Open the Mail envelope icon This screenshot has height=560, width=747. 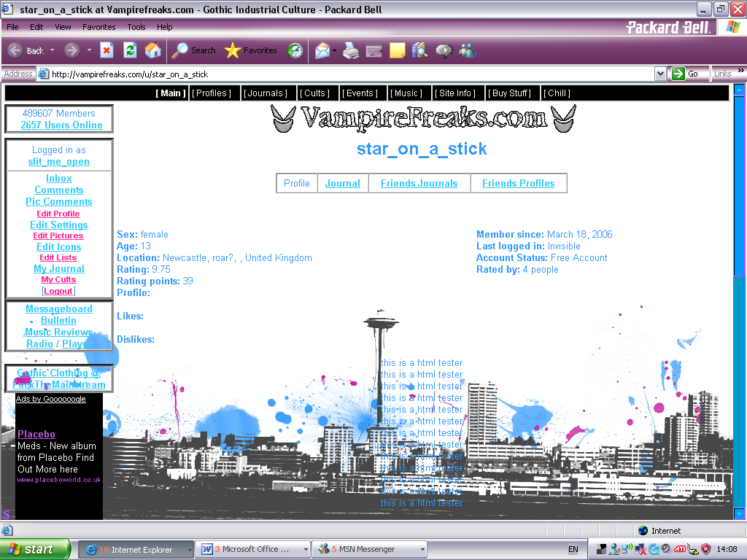[x=322, y=50]
